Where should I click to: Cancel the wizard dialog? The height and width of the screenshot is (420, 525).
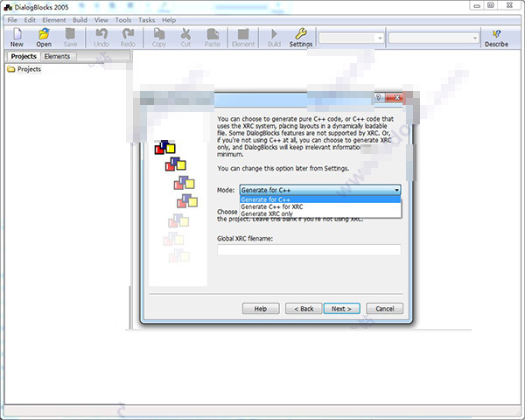pyautogui.click(x=384, y=309)
